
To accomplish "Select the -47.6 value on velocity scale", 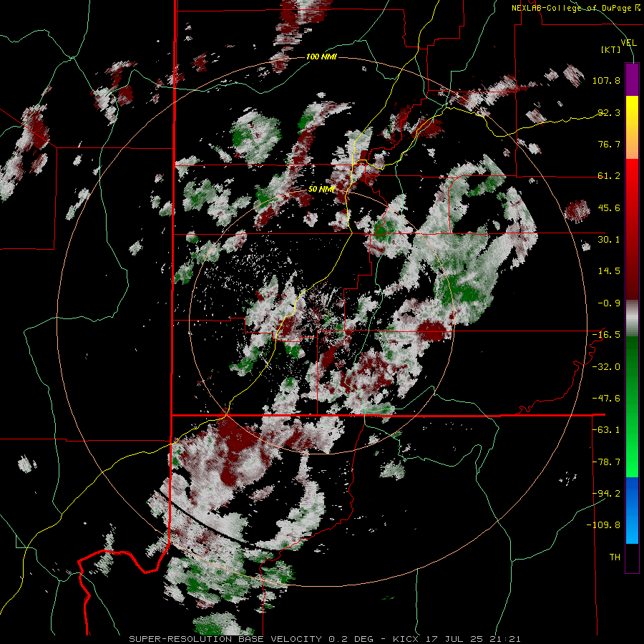I will (606, 399).
